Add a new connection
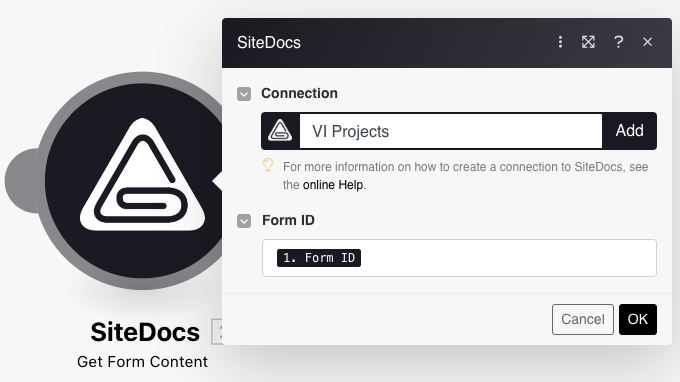This screenshot has width=680, height=382. point(629,131)
